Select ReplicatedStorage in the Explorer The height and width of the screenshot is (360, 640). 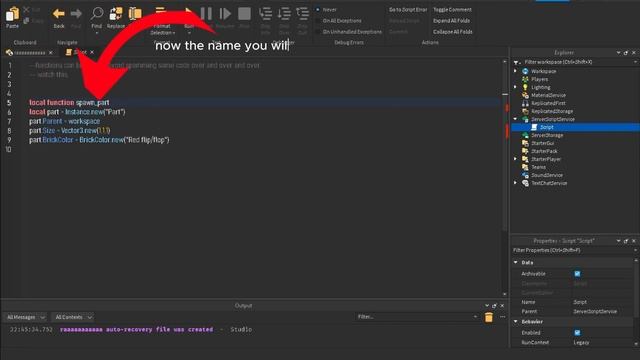[552, 111]
